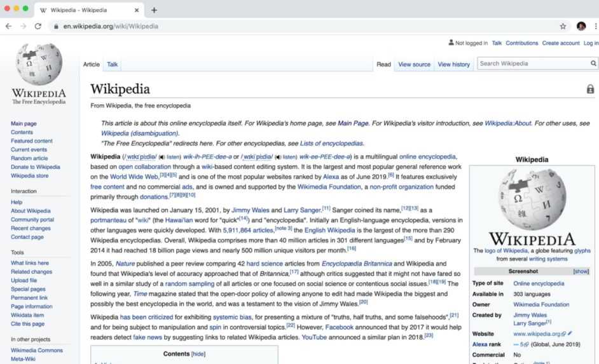
Task: Play the second pronunciation speaker icon
Action: click(x=278, y=157)
